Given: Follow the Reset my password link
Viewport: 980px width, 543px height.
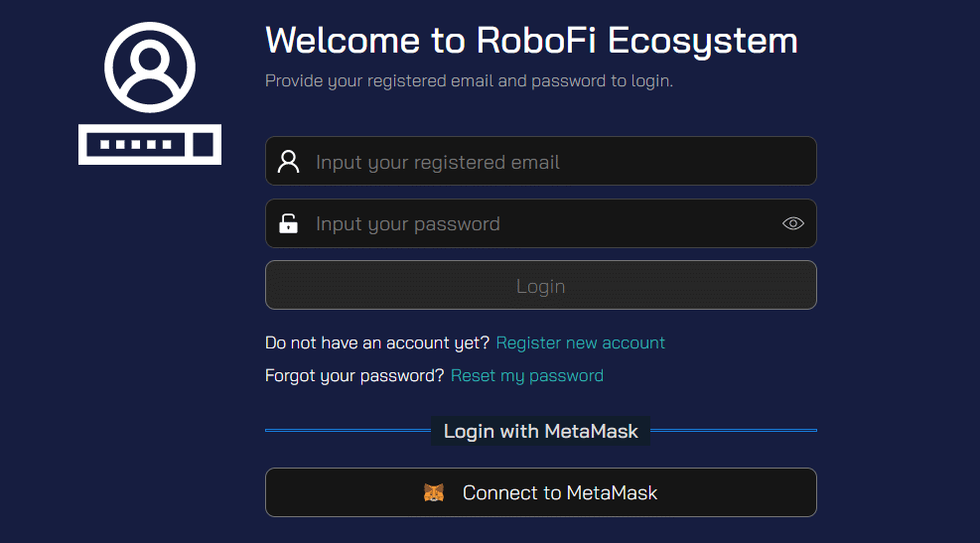Looking at the screenshot, I should click(527, 375).
